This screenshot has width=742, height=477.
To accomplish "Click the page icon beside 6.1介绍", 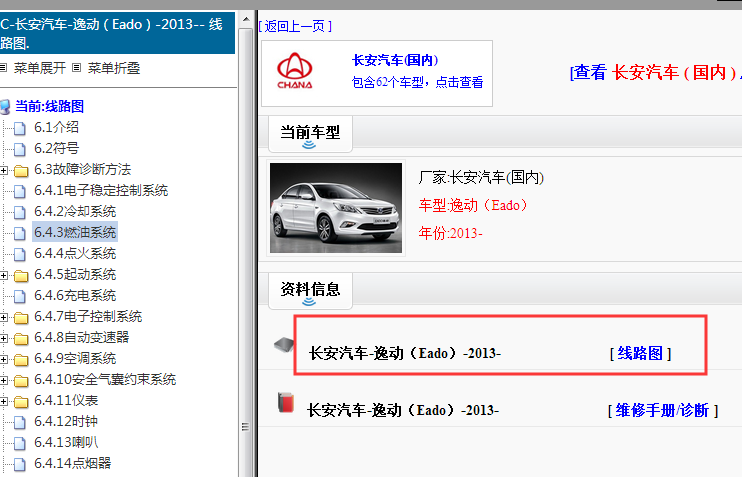I will pyautogui.click(x=19, y=128).
